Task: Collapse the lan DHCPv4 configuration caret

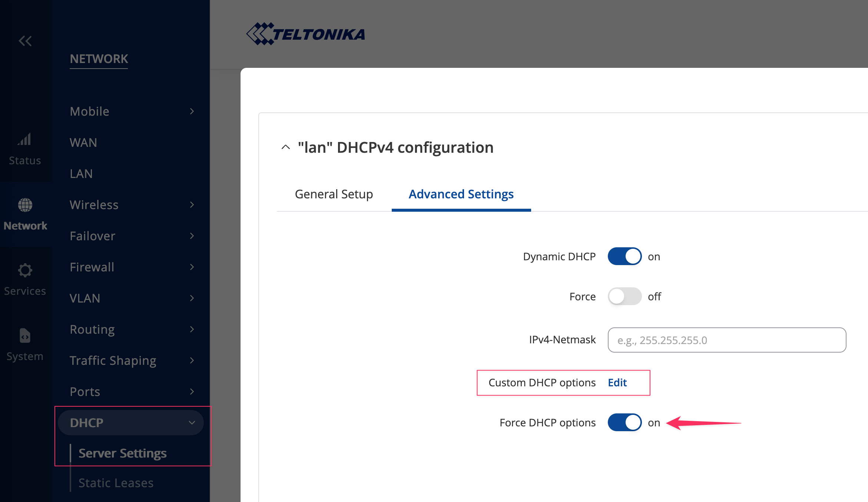Action: click(285, 147)
